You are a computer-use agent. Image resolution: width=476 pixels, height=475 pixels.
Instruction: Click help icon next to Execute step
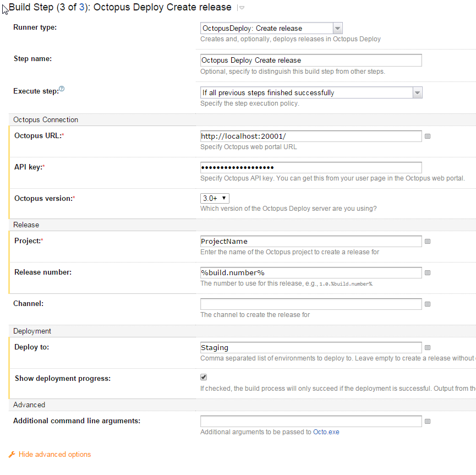click(x=62, y=89)
